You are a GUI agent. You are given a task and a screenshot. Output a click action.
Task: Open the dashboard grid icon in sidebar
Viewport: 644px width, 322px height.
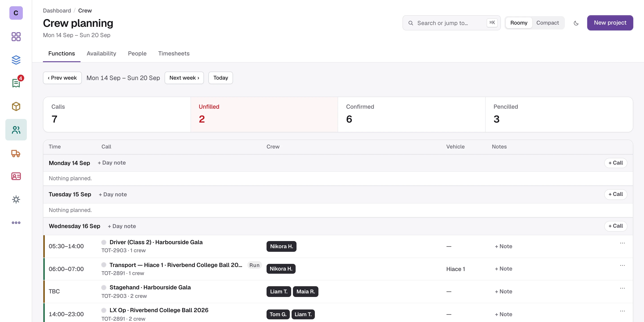click(16, 36)
